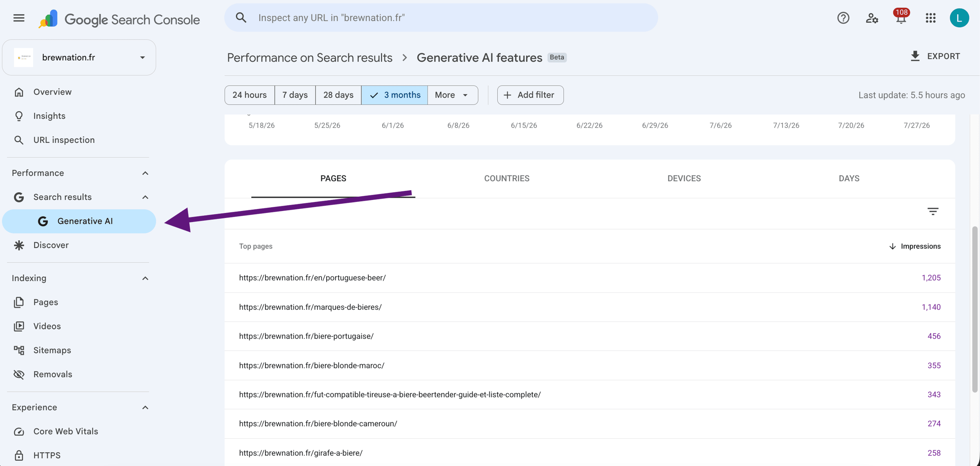Click the 1,205 impressions value

(x=931, y=278)
